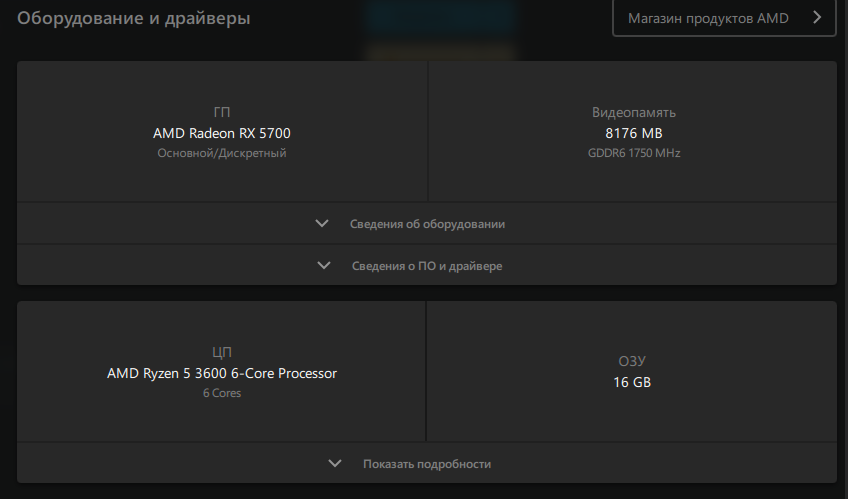Viewport: 848px width, 499px height.
Task: Click the ЦП label
Action: pos(222,352)
